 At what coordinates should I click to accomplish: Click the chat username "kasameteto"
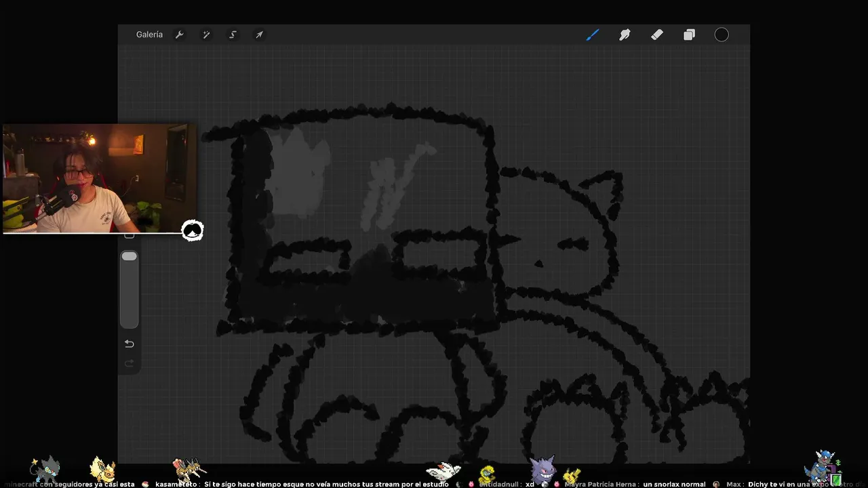click(176, 485)
